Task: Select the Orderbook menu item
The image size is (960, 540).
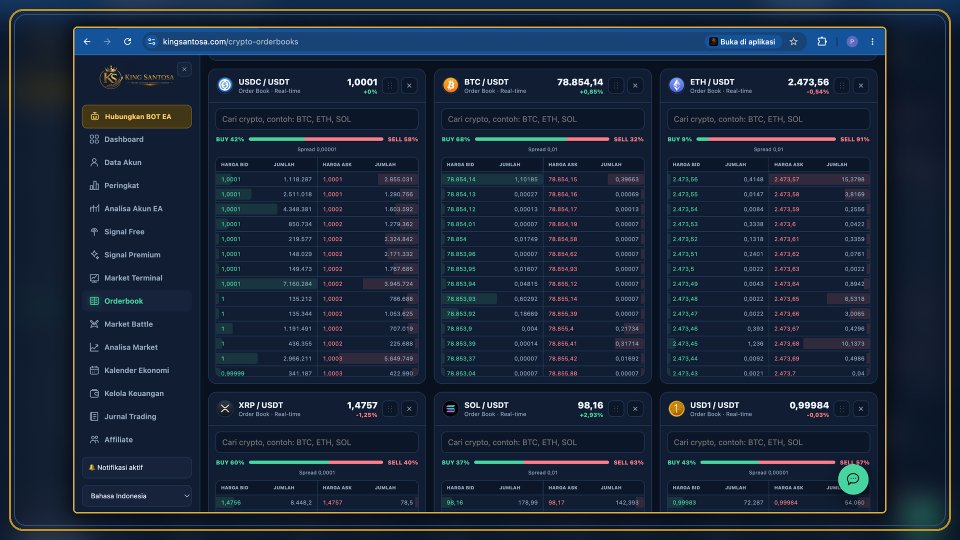Action: click(137, 301)
